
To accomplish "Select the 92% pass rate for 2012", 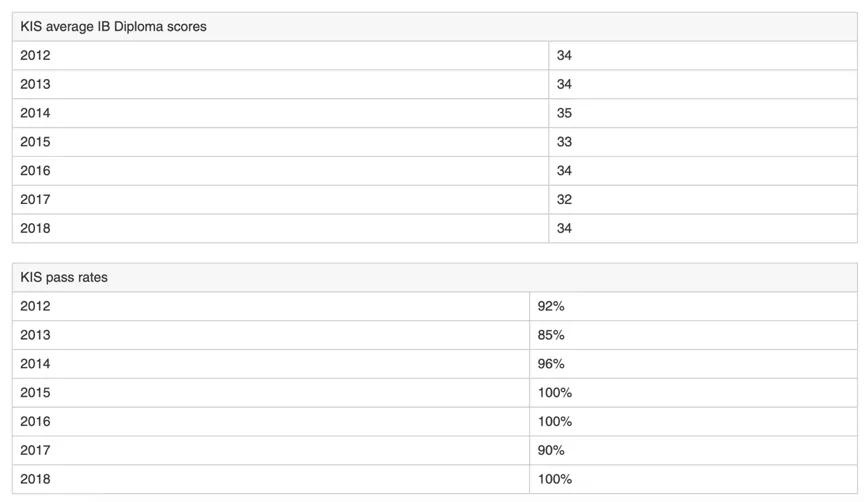I will click(550, 306).
